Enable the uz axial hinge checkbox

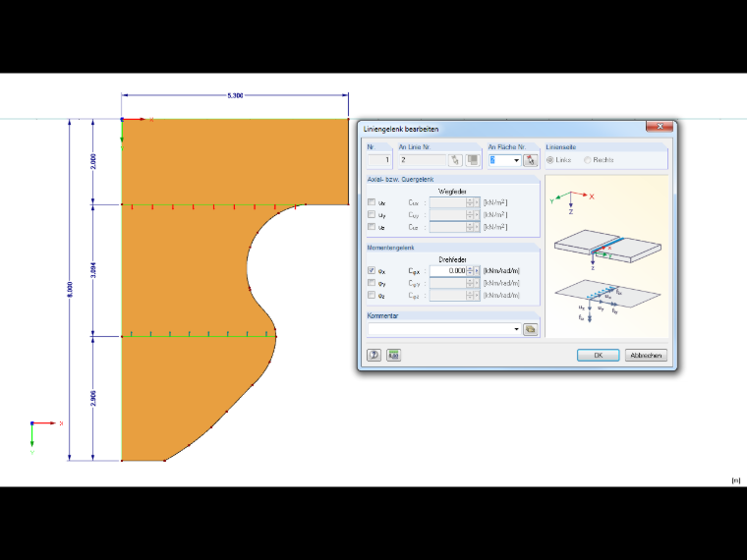pyautogui.click(x=372, y=227)
